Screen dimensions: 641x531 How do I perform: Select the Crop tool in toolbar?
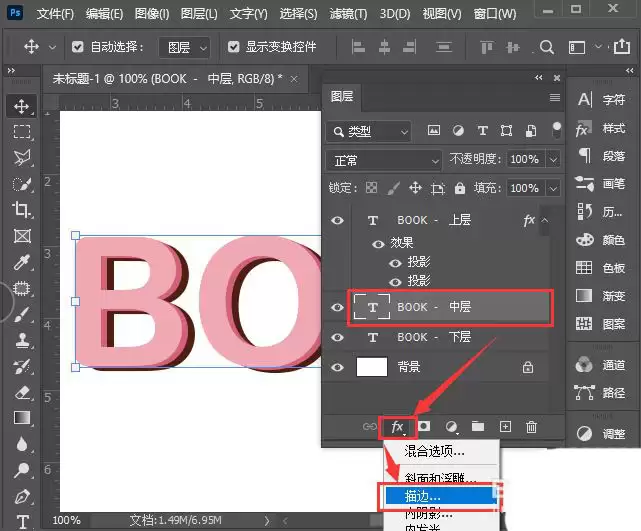[x=22, y=209]
